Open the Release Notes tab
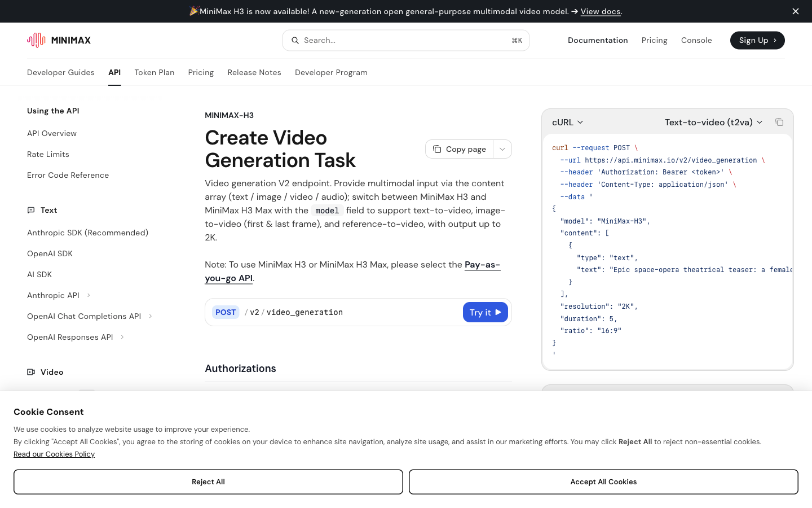The image size is (812, 508). [254, 72]
